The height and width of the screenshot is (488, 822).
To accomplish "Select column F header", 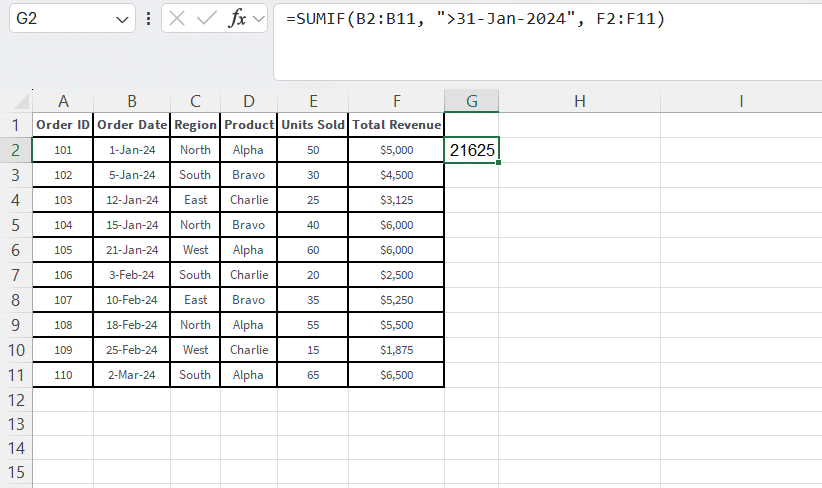I will [396, 101].
